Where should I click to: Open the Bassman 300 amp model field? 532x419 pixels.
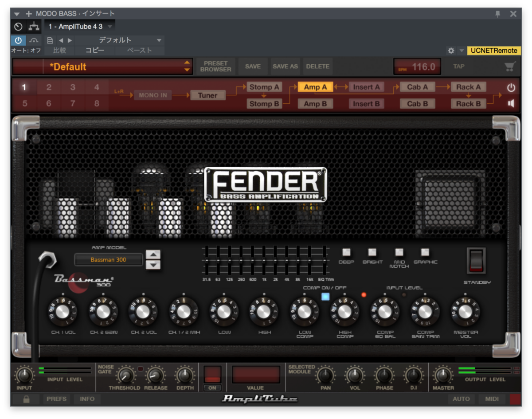(x=109, y=260)
